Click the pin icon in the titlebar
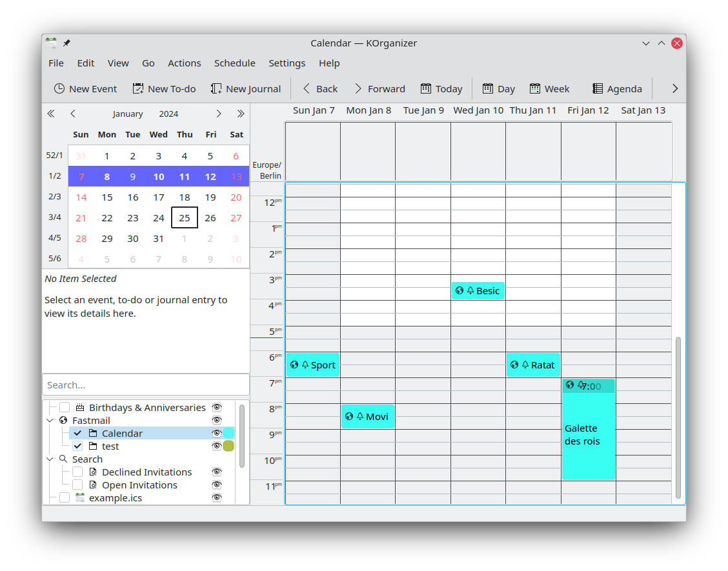The image size is (728, 571). coord(66,43)
